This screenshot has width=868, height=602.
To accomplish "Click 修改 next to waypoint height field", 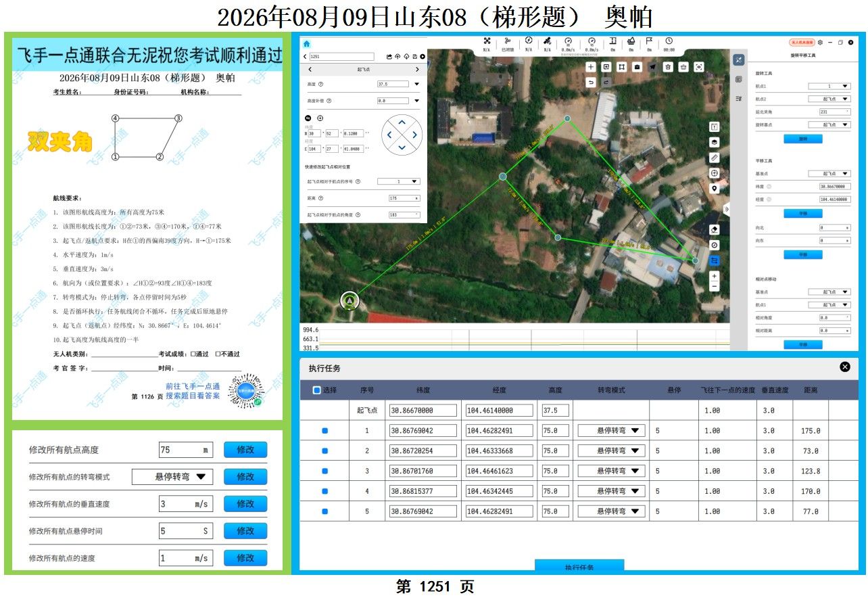I will [245, 450].
